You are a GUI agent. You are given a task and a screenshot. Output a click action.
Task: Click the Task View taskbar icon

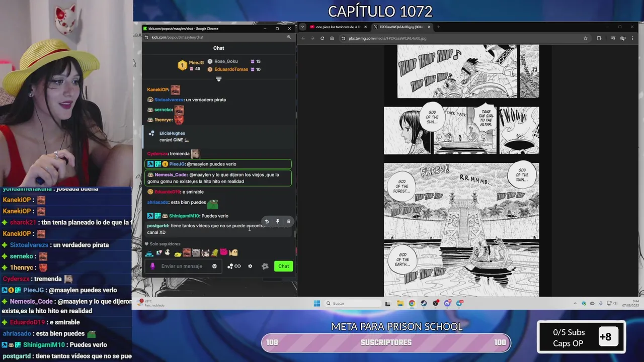(388, 303)
